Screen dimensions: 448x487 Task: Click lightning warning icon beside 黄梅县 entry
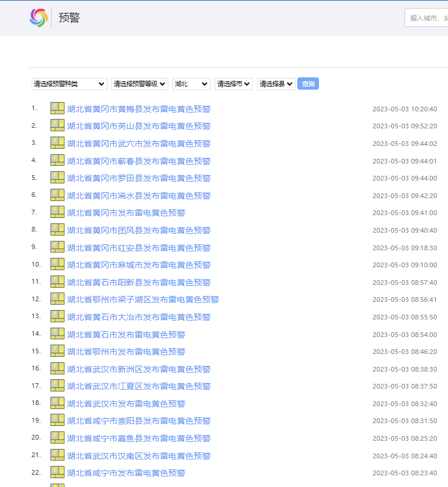point(57,108)
